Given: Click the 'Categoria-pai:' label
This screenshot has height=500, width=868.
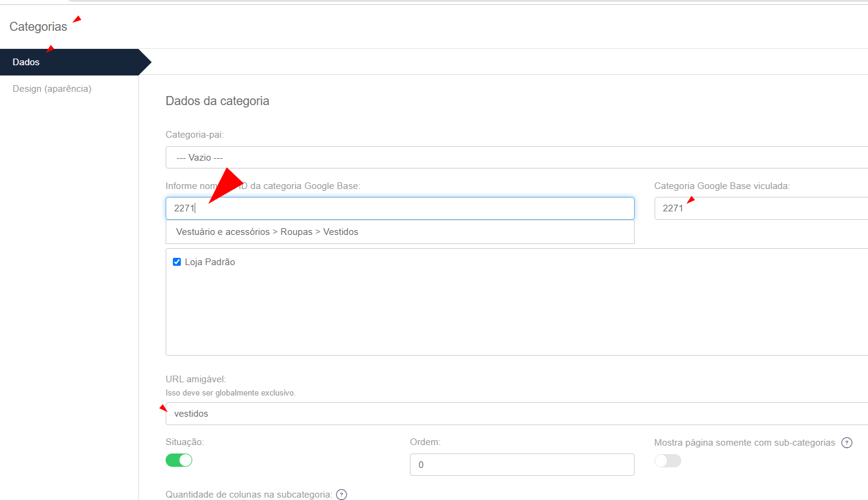Looking at the screenshot, I should 195,135.
